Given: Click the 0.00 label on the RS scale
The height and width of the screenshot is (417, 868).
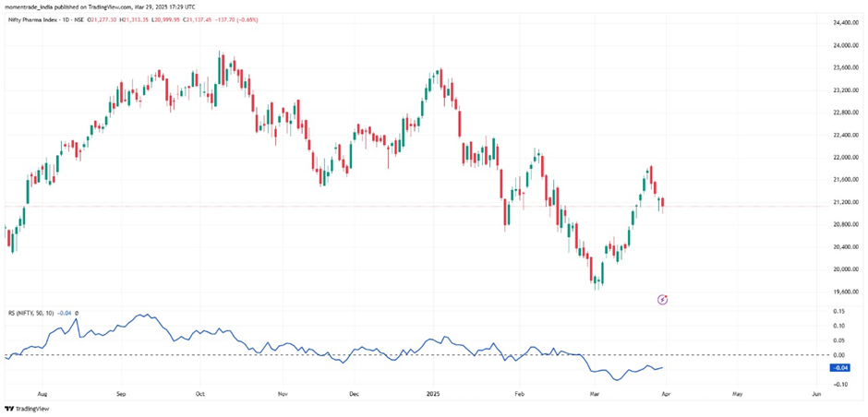Looking at the screenshot, I should click(839, 355).
